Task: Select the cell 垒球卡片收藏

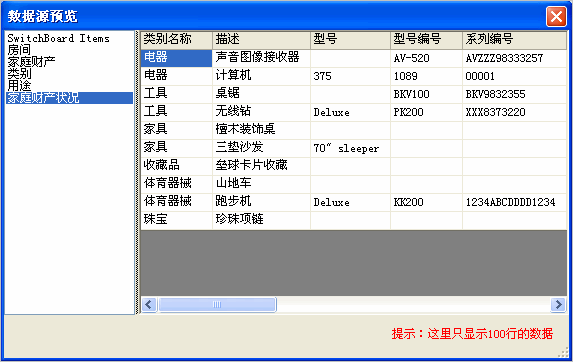Action: (261, 166)
